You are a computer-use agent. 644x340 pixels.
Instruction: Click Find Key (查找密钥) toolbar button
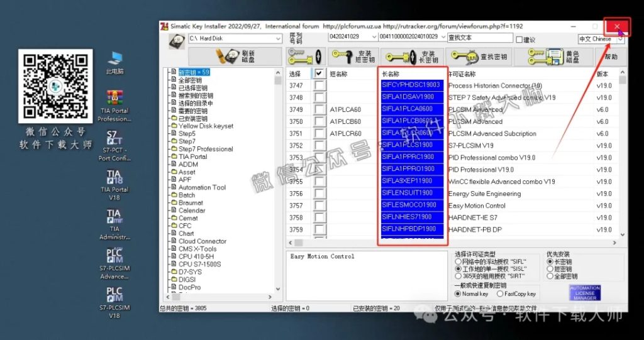(479, 57)
